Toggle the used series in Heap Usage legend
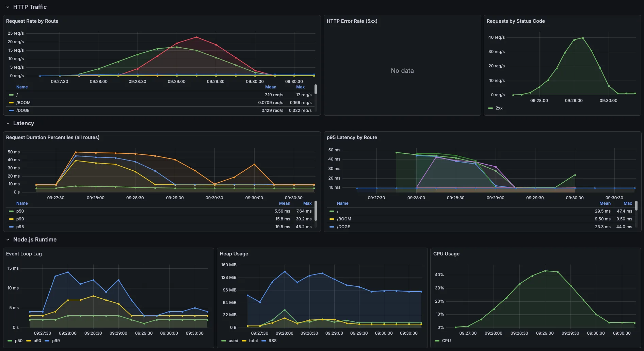 pyautogui.click(x=234, y=341)
